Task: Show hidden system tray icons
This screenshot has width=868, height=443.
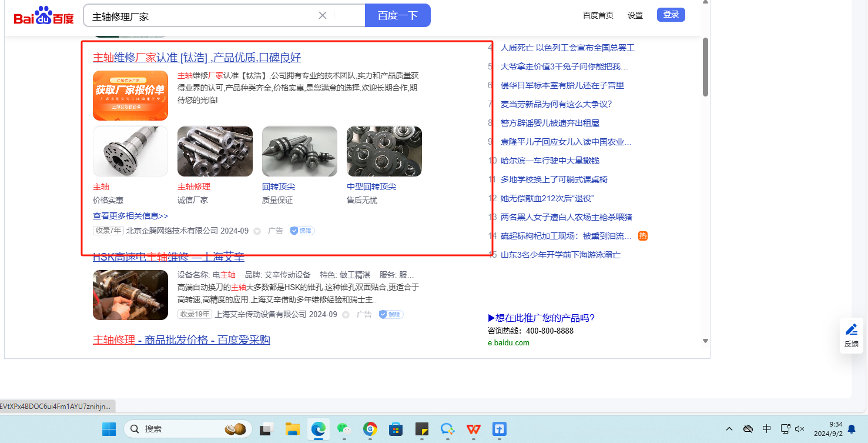Action: coord(729,429)
